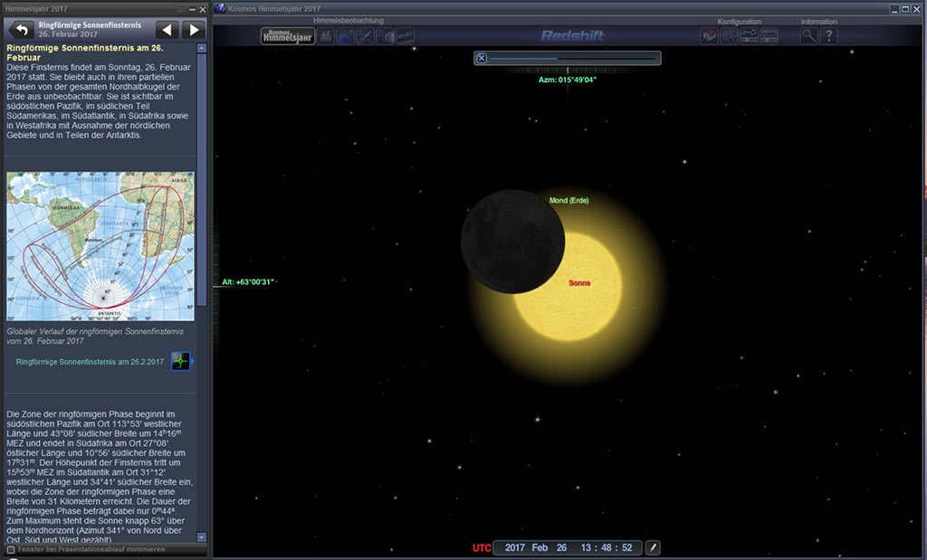
Task: Click the month Feb in the date bar
Action: point(540,547)
